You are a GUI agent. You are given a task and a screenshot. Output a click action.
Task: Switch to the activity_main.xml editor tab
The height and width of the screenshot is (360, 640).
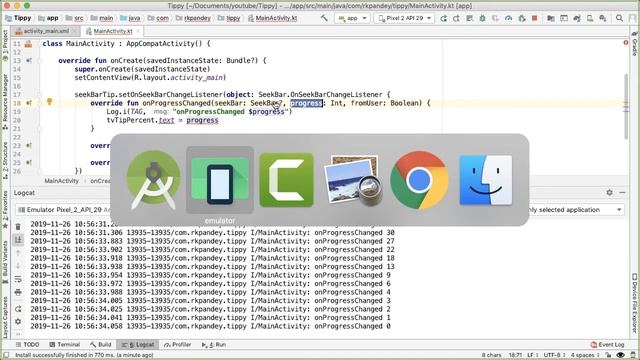[x=45, y=31]
